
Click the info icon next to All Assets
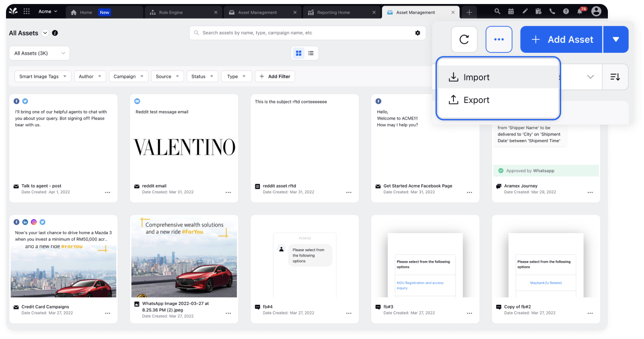tap(55, 33)
